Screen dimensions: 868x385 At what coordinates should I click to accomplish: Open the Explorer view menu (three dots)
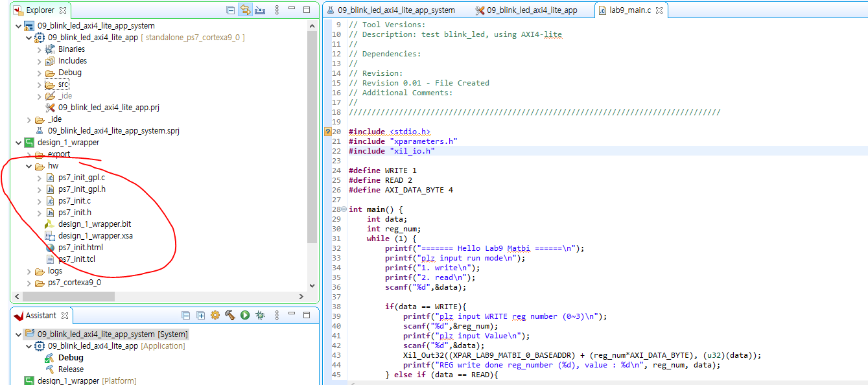coord(277,10)
